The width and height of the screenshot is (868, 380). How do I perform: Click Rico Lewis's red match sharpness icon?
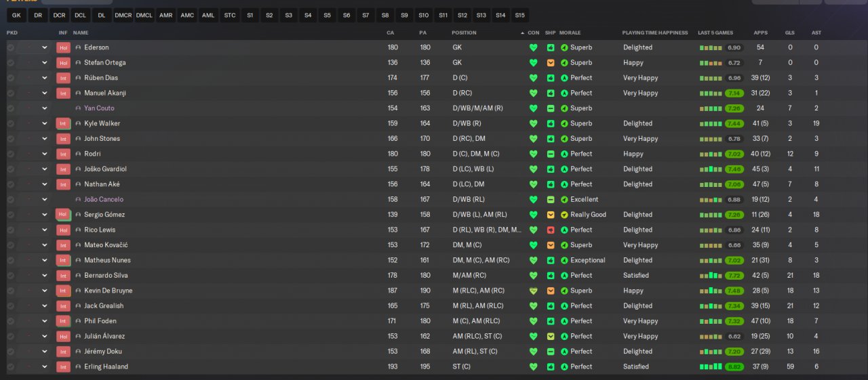coord(551,230)
